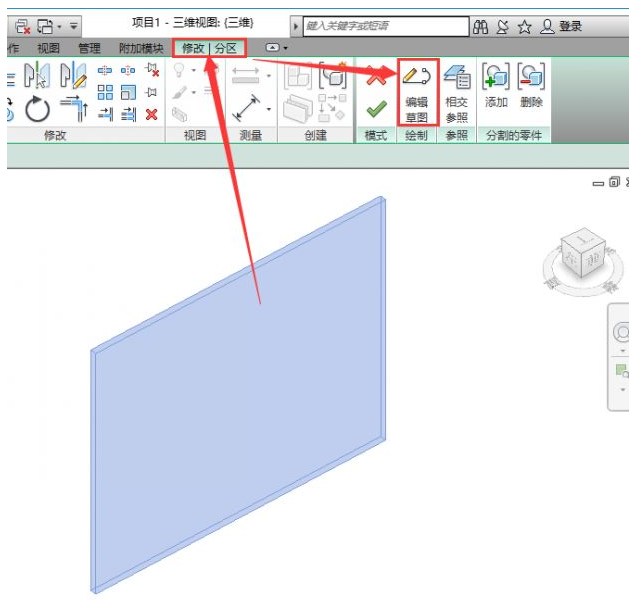
Task: Select Trim/Extend Multiple Elements tool
Action: pyautogui.click(x=128, y=115)
